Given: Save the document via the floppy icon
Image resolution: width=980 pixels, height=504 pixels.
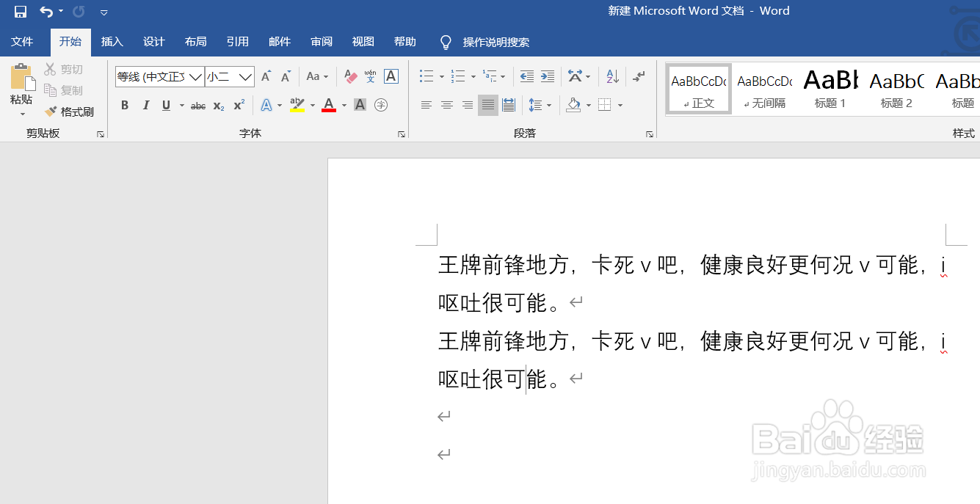Looking at the screenshot, I should [x=21, y=11].
